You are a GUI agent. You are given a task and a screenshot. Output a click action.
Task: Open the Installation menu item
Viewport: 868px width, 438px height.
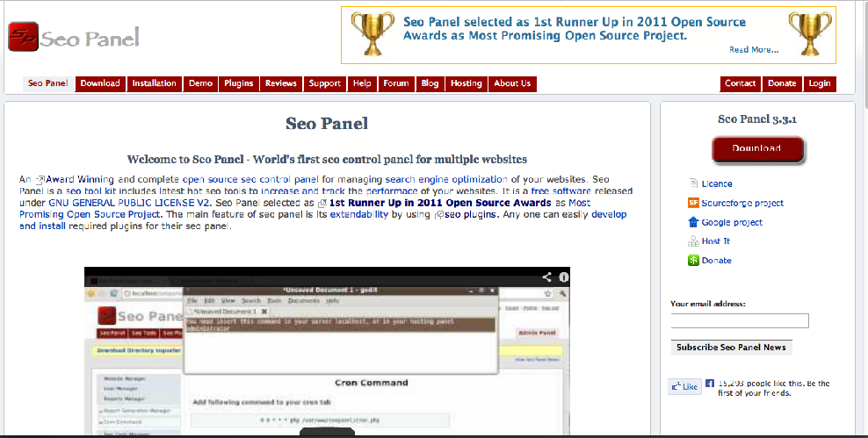[x=154, y=83]
